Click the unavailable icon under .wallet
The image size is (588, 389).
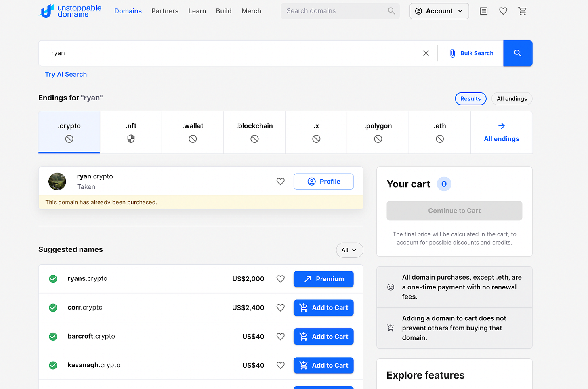tap(193, 139)
